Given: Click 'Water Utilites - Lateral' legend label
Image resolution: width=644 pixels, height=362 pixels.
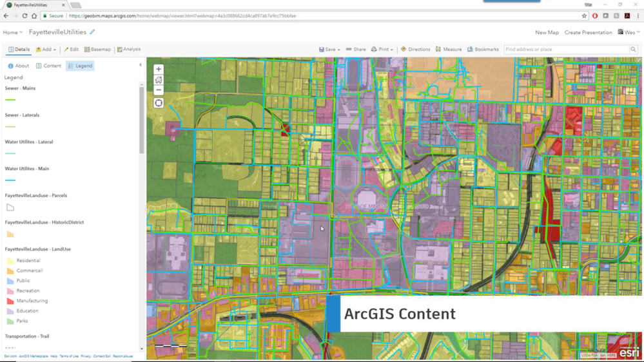Looking at the screenshot, I should [29, 142].
